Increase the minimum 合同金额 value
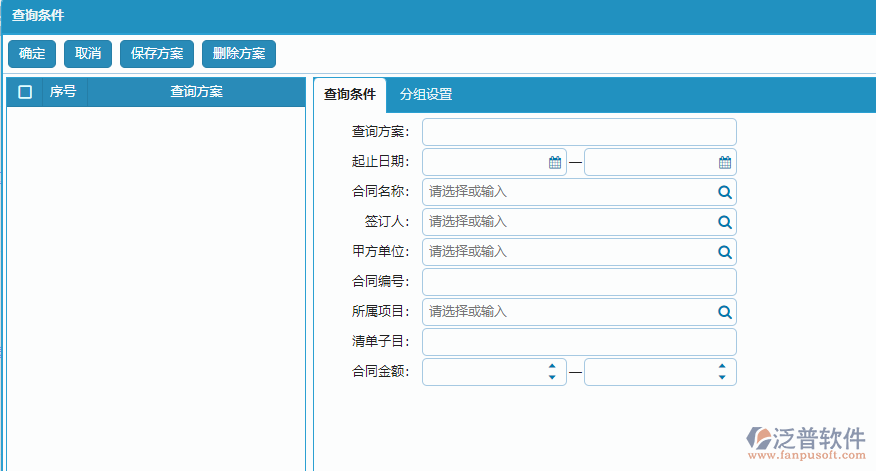 pos(551,367)
